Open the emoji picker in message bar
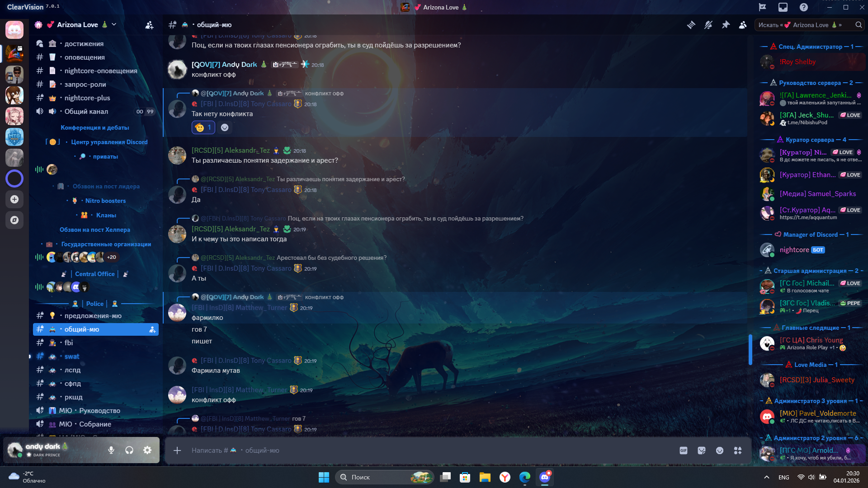 point(720,450)
